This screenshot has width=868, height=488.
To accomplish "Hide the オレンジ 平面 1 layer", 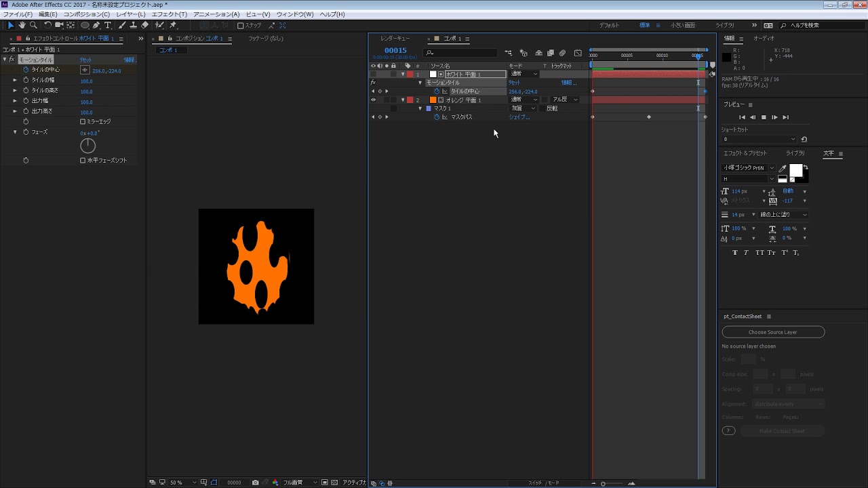I will click(x=373, y=100).
